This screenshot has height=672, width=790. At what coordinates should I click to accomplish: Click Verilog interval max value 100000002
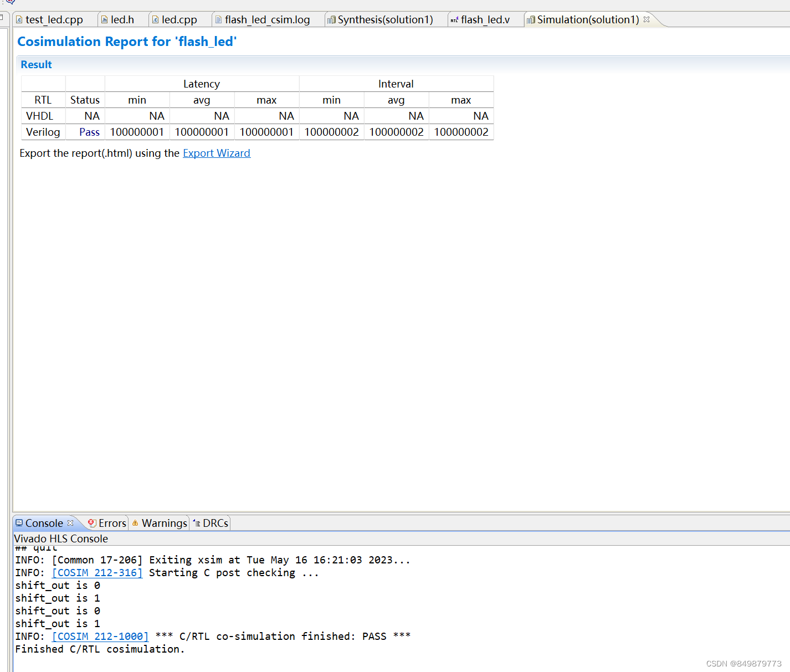coord(461,132)
